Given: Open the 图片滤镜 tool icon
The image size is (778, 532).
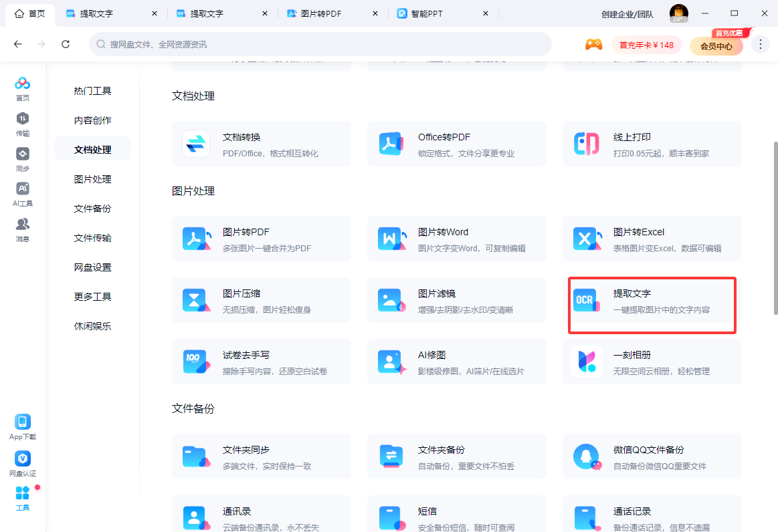Looking at the screenshot, I should click(x=391, y=300).
